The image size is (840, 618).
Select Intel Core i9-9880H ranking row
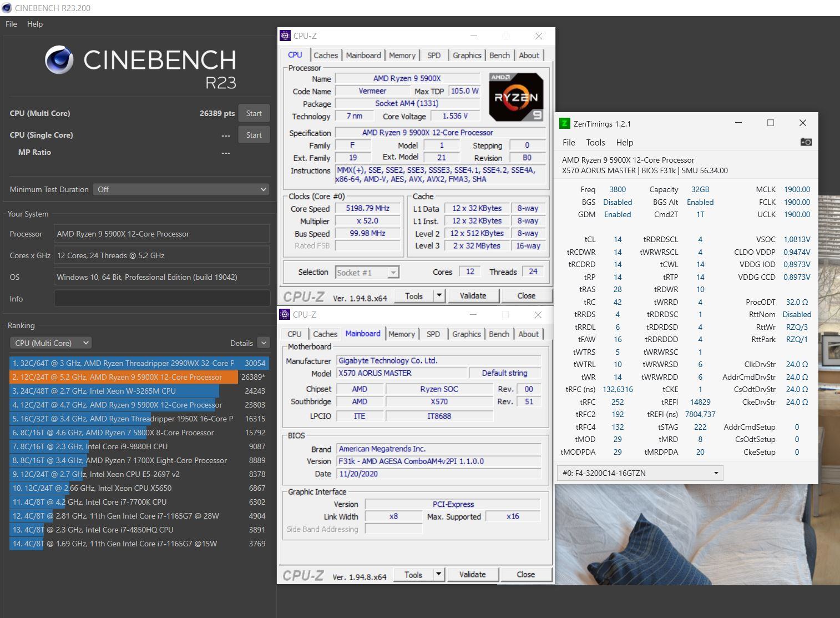point(139,446)
